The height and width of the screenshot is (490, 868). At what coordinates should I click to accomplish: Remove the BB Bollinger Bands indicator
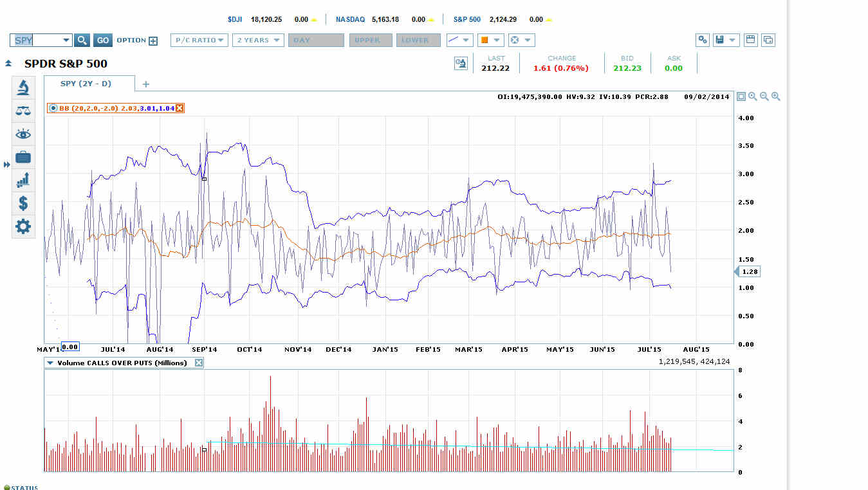click(180, 108)
